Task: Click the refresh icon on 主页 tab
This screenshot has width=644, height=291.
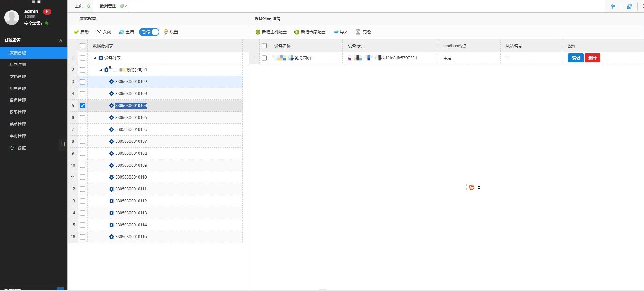Action: coord(89,6)
